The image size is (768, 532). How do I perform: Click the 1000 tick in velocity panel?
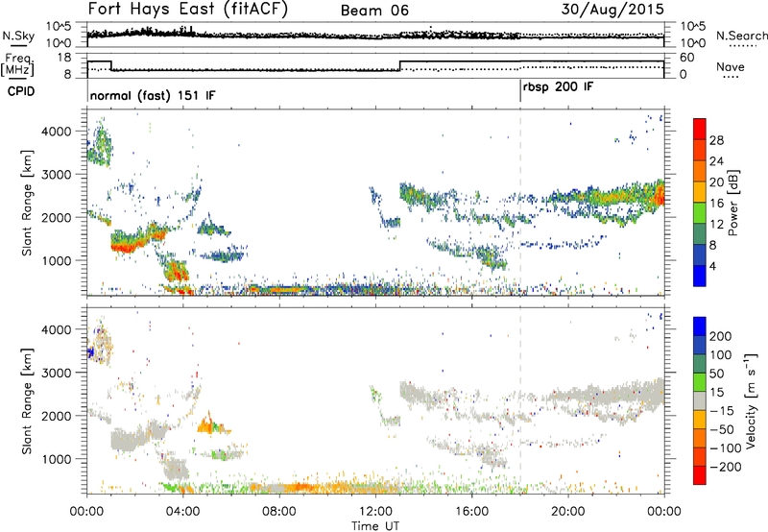tap(57, 459)
